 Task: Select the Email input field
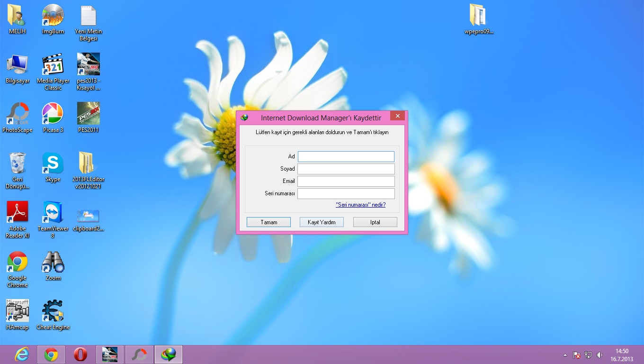[346, 182]
